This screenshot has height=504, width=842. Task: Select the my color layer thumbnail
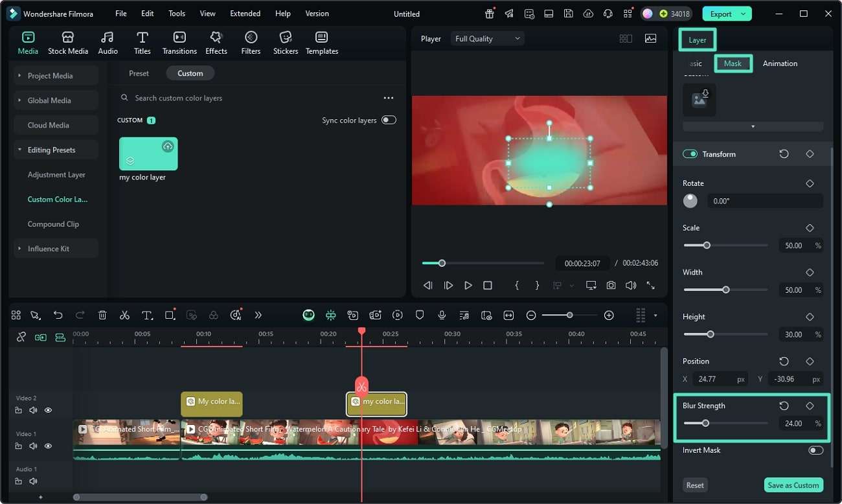point(148,154)
